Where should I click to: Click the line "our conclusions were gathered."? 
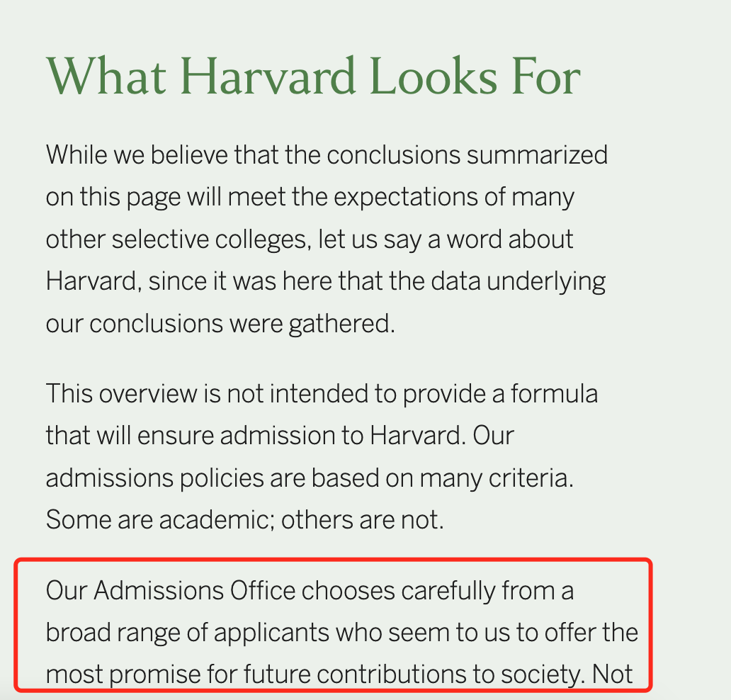point(220,324)
